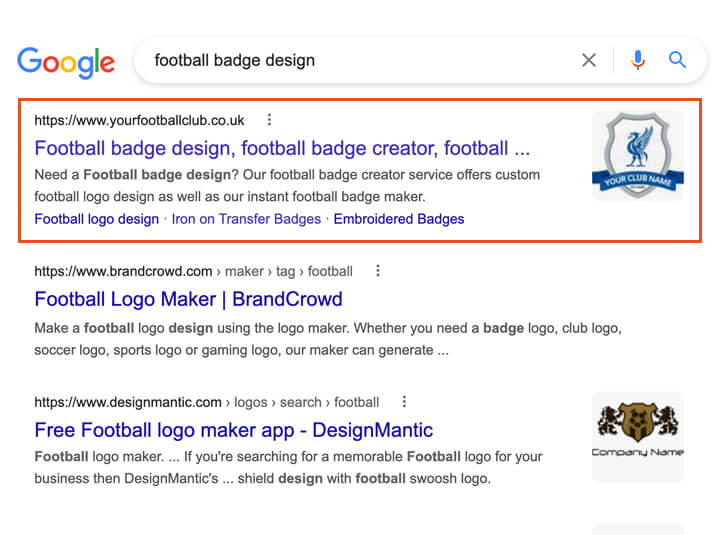The image size is (720, 535).
Task: Click snippet text 'Need a Football badge design?'
Action: point(136,175)
